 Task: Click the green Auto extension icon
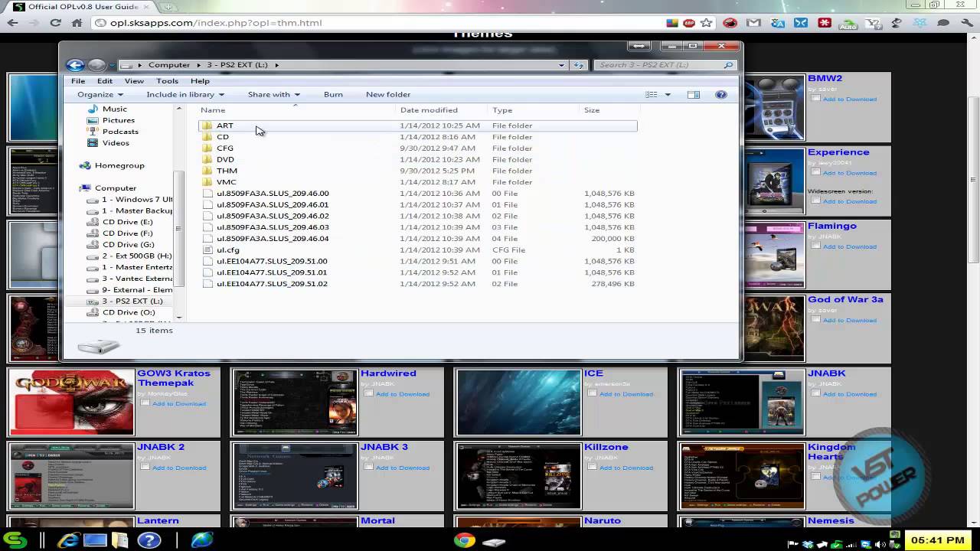coord(848,24)
